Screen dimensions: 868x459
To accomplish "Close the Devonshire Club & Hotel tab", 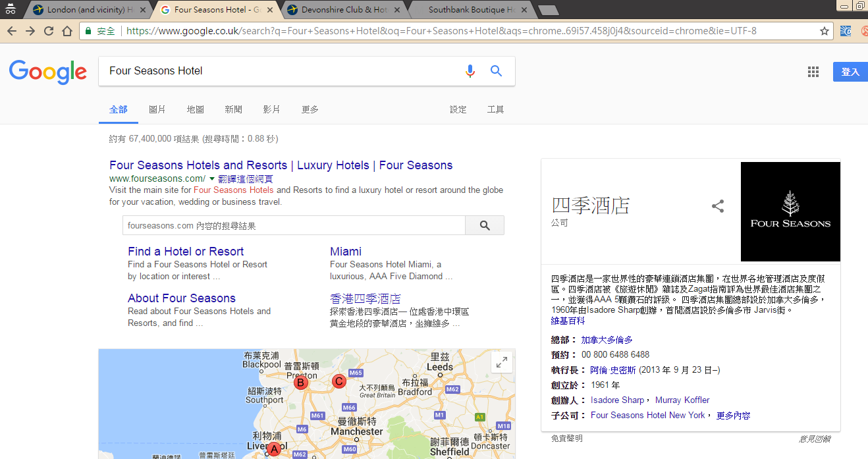I will tap(397, 10).
